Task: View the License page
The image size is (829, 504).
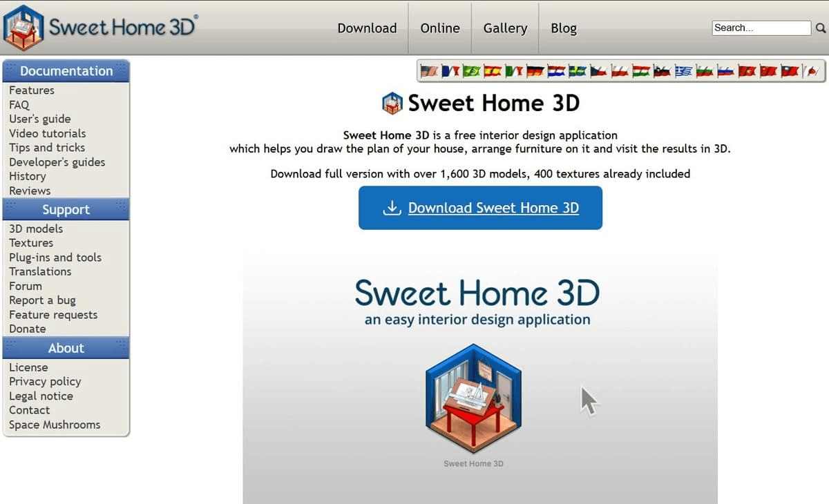Action: pos(28,367)
